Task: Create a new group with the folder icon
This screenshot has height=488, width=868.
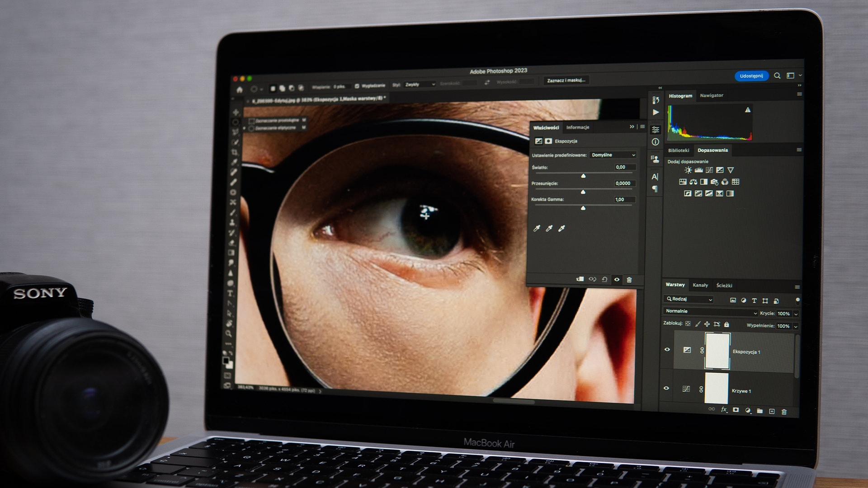Action: pyautogui.click(x=760, y=410)
